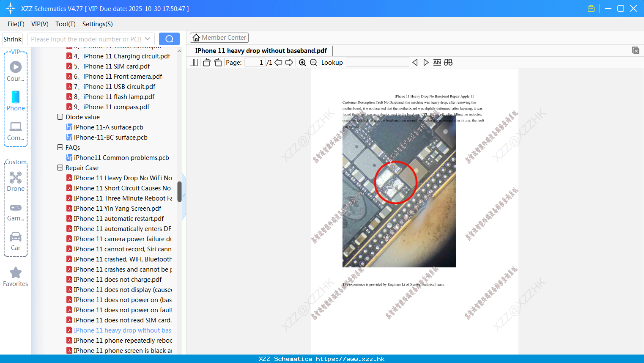644x363 pixels.
Task: Click the xzz.hk website link in status bar
Action: [x=350, y=359]
